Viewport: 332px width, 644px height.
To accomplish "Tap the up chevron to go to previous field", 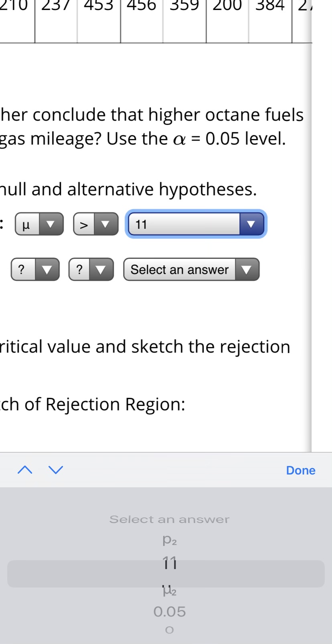I will click(x=25, y=470).
